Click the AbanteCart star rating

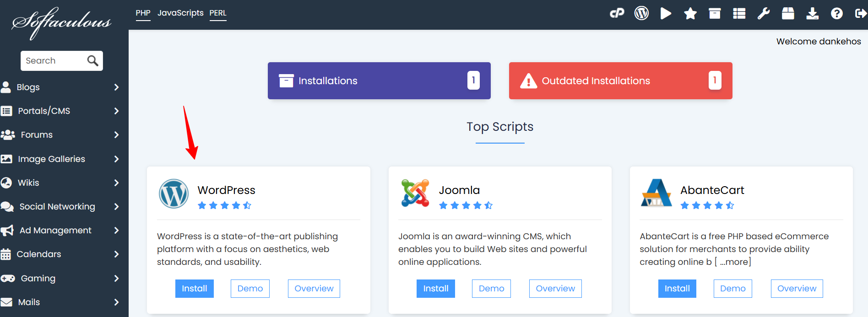click(707, 205)
